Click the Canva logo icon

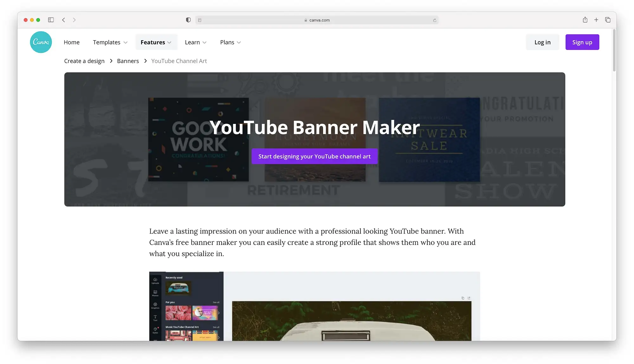click(x=41, y=42)
